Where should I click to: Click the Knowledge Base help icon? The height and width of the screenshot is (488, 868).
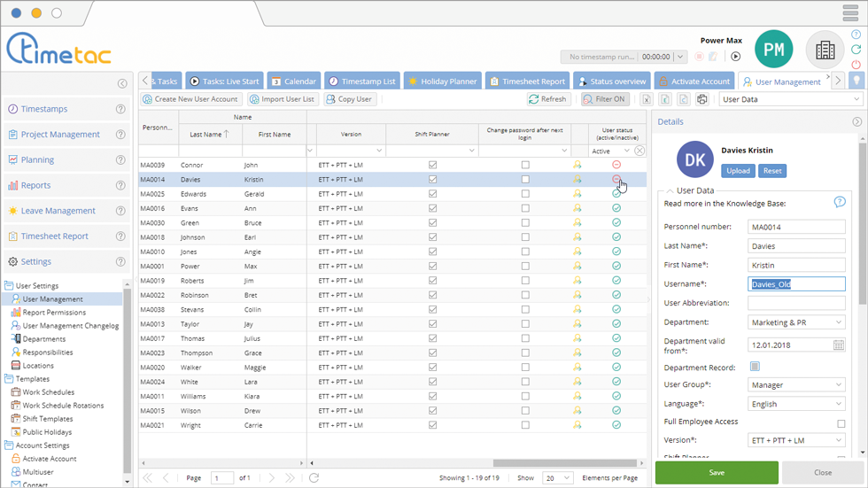pyautogui.click(x=840, y=203)
